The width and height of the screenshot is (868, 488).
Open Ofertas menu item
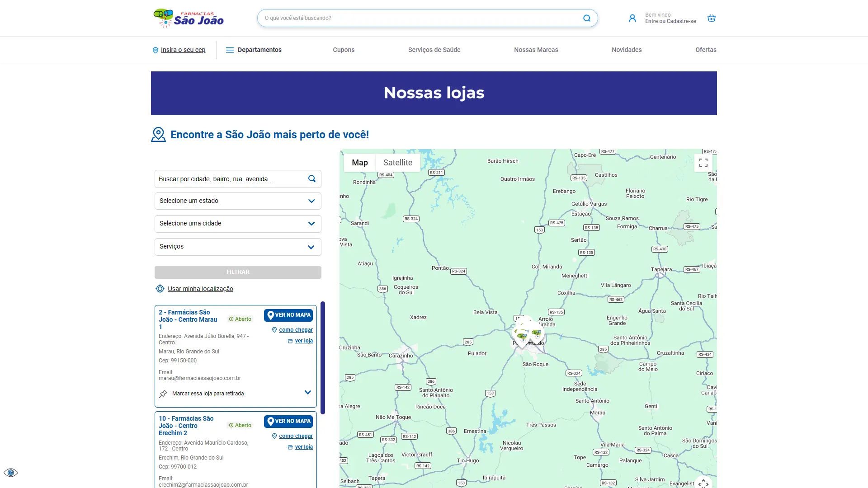(x=706, y=50)
